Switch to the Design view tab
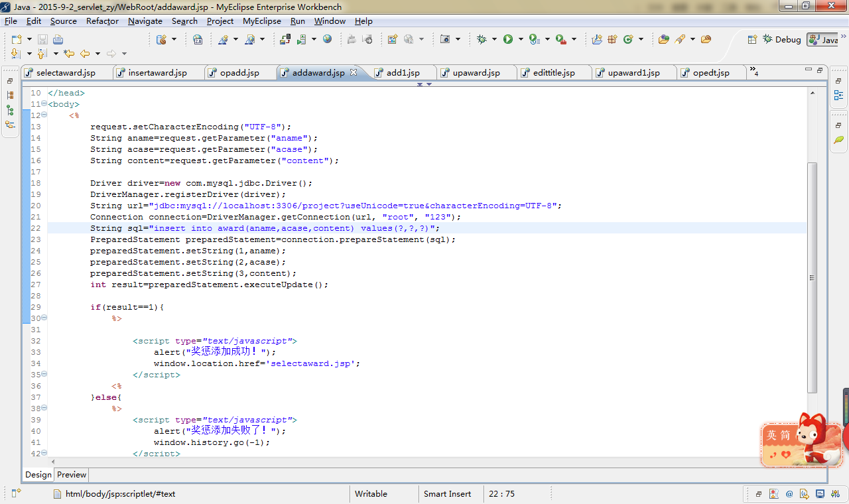The width and height of the screenshot is (849, 504). [38, 475]
